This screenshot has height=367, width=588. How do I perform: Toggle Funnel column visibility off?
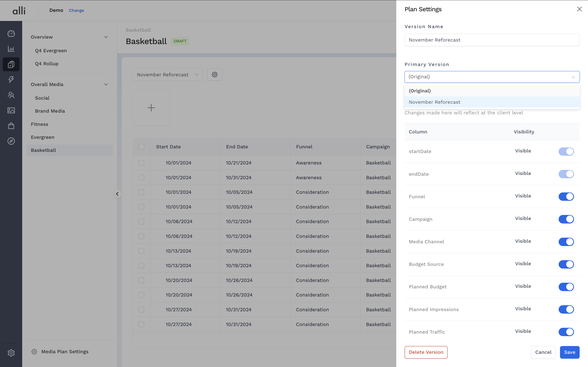(566, 196)
